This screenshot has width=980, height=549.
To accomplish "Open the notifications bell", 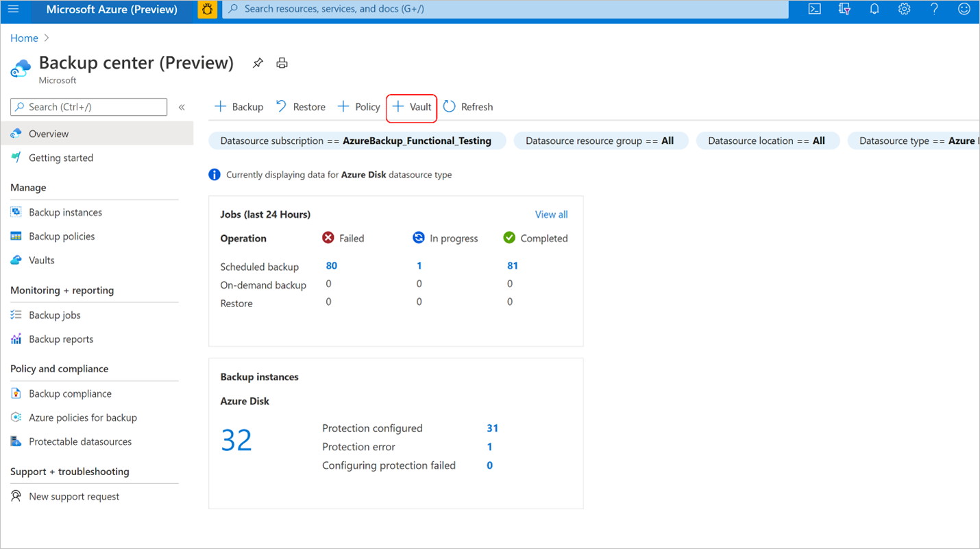I will [x=874, y=10].
